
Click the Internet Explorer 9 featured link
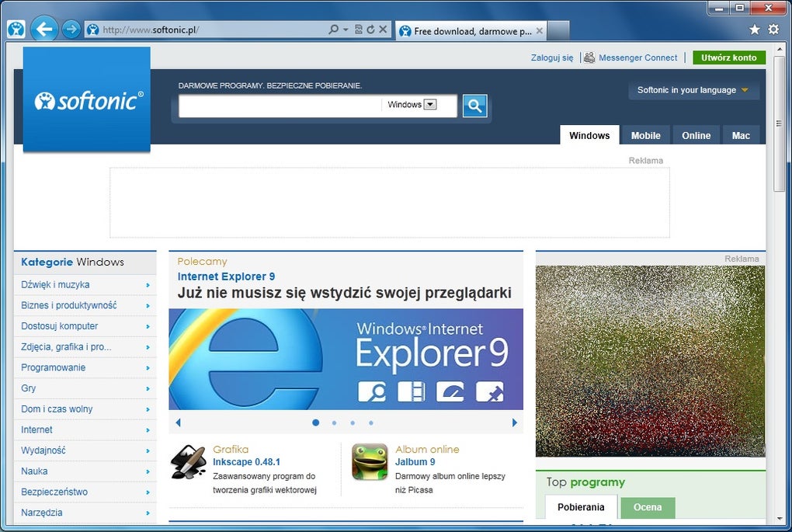[x=226, y=276]
